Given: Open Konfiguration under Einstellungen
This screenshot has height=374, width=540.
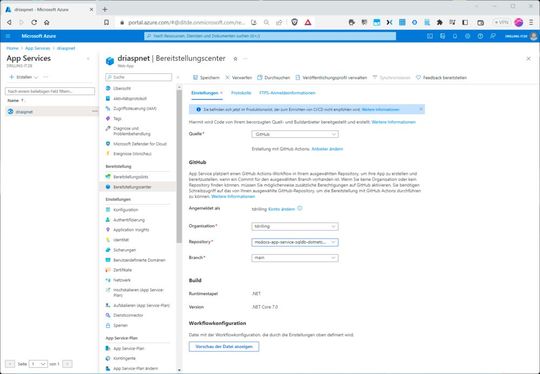Looking at the screenshot, I should [125, 210].
